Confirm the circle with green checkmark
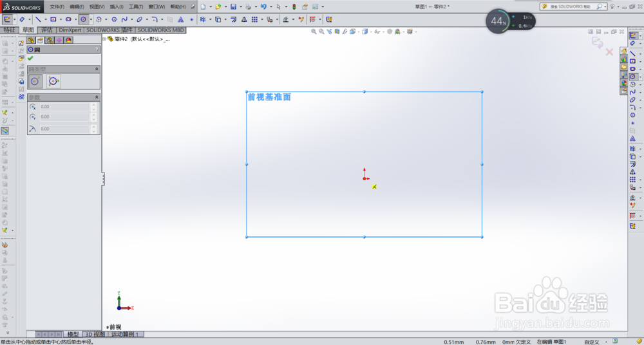This screenshot has height=345, width=644. [x=30, y=59]
